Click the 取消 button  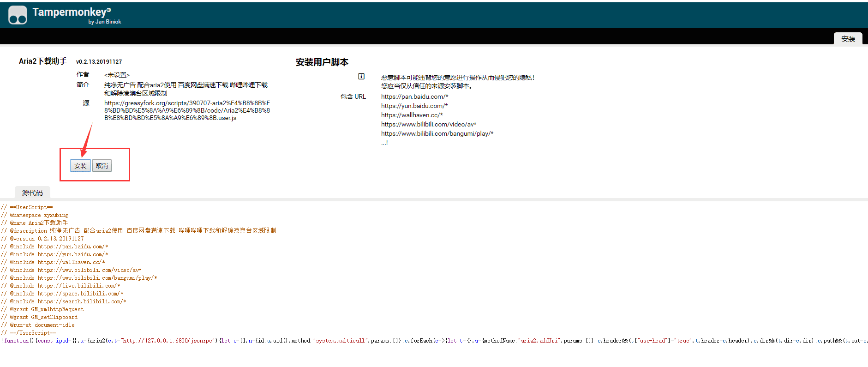pyautogui.click(x=102, y=166)
